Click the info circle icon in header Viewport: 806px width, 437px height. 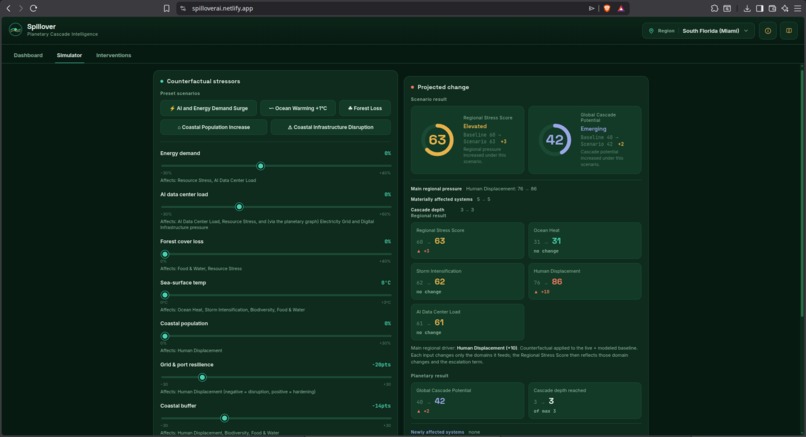768,31
